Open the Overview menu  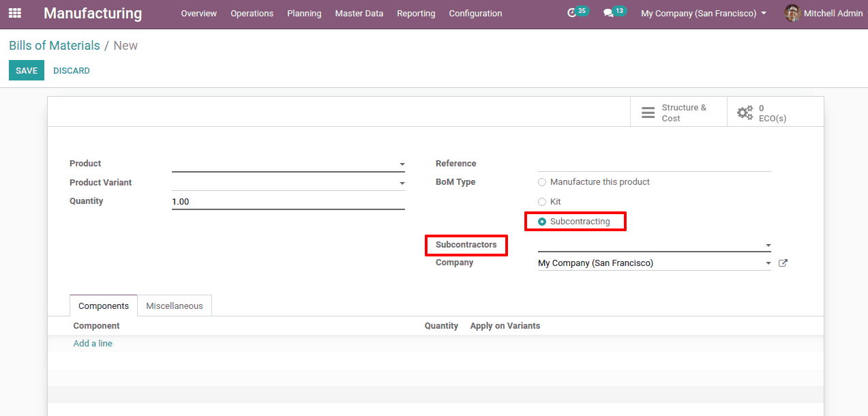coord(198,13)
